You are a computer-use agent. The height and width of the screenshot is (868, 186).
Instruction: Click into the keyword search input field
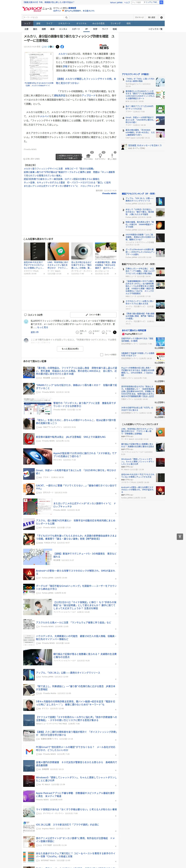44,18
